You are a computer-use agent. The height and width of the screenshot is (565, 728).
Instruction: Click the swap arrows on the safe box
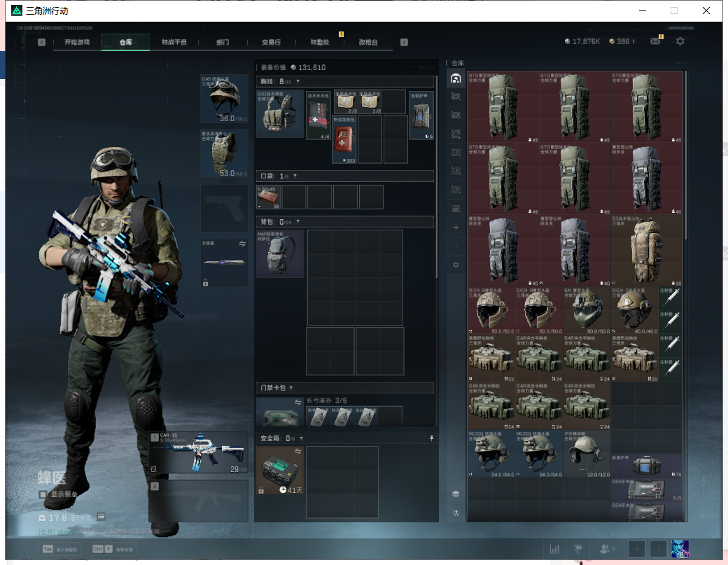point(297,452)
